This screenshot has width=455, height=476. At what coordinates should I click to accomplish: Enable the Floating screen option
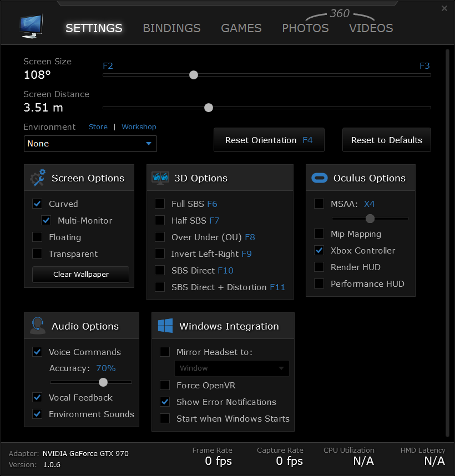(37, 237)
